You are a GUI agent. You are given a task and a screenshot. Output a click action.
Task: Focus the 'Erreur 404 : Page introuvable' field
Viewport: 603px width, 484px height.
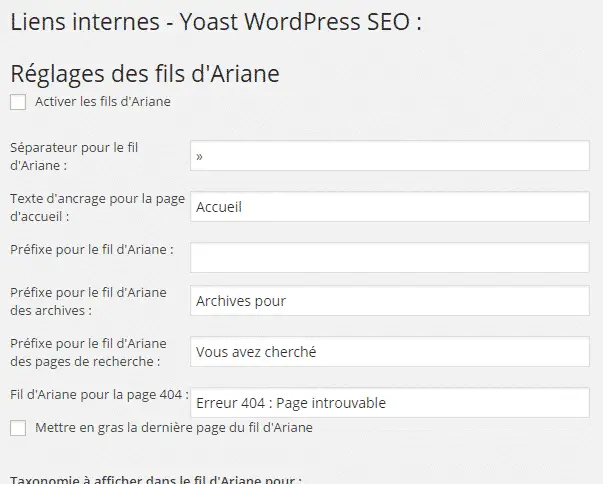point(390,403)
